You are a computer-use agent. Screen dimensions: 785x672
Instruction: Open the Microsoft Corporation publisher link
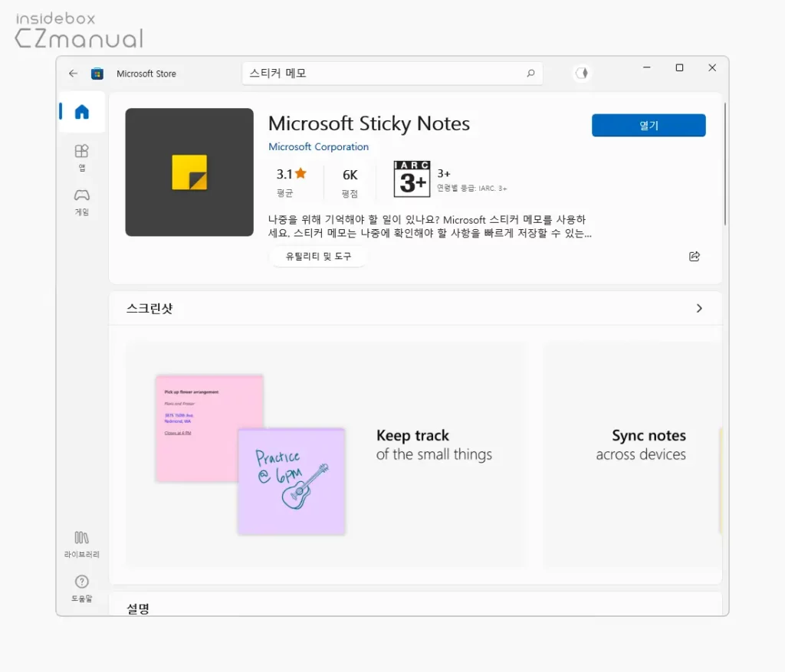[319, 146]
